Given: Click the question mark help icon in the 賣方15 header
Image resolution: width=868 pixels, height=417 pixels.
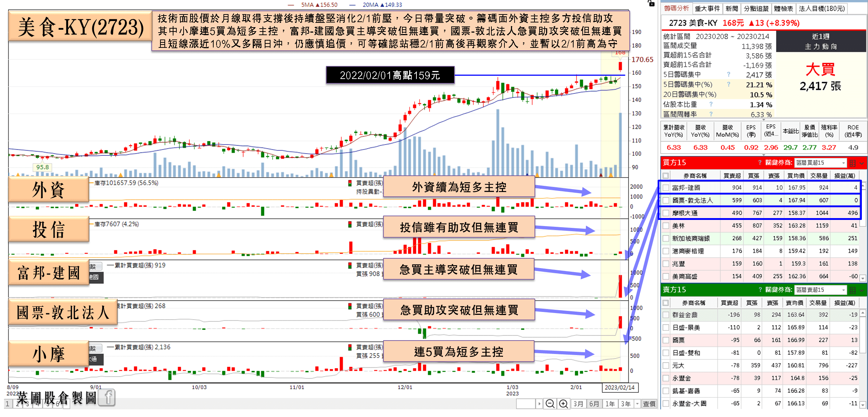Looking at the screenshot, I should (760, 290).
